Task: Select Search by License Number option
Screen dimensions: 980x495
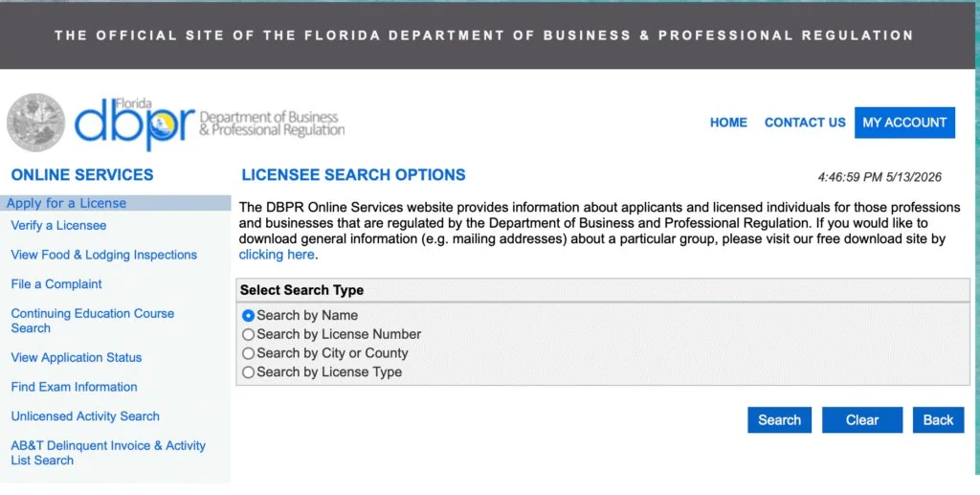Action: coord(248,334)
